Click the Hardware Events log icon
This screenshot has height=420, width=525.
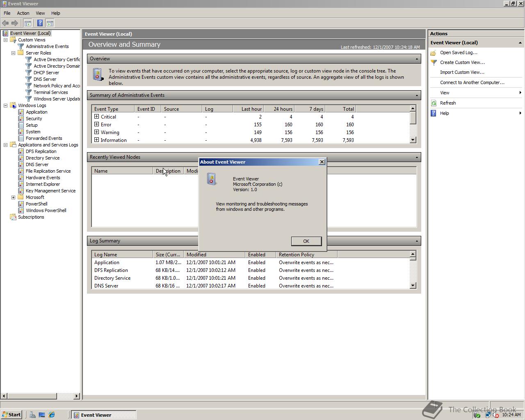[x=21, y=178]
